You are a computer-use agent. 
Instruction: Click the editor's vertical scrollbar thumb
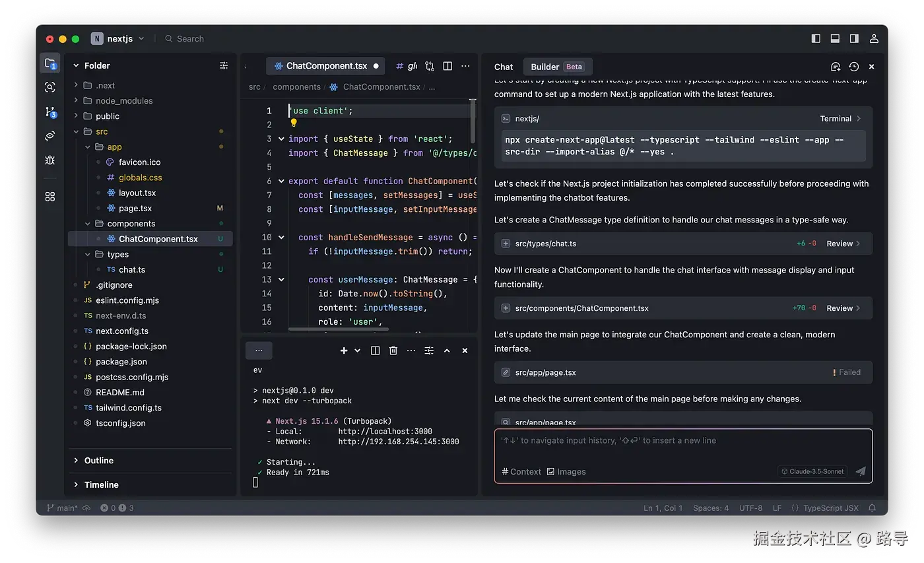[x=473, y=120]
